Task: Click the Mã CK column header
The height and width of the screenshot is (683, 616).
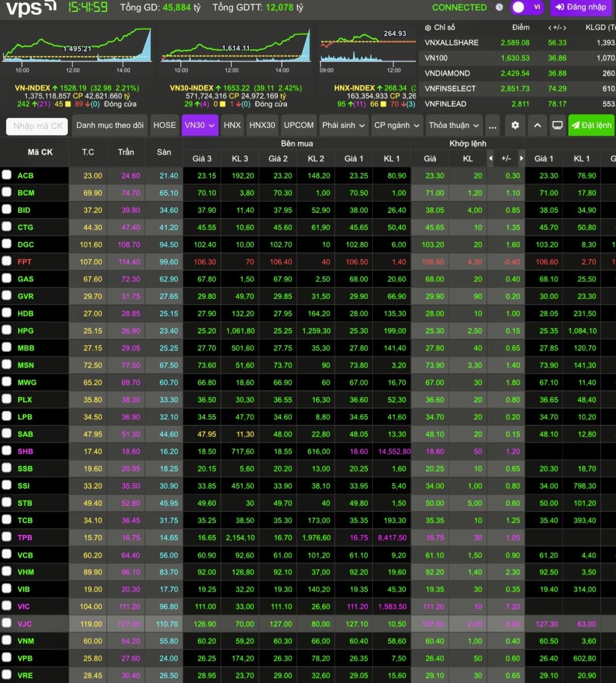Action: click(40, 152)
